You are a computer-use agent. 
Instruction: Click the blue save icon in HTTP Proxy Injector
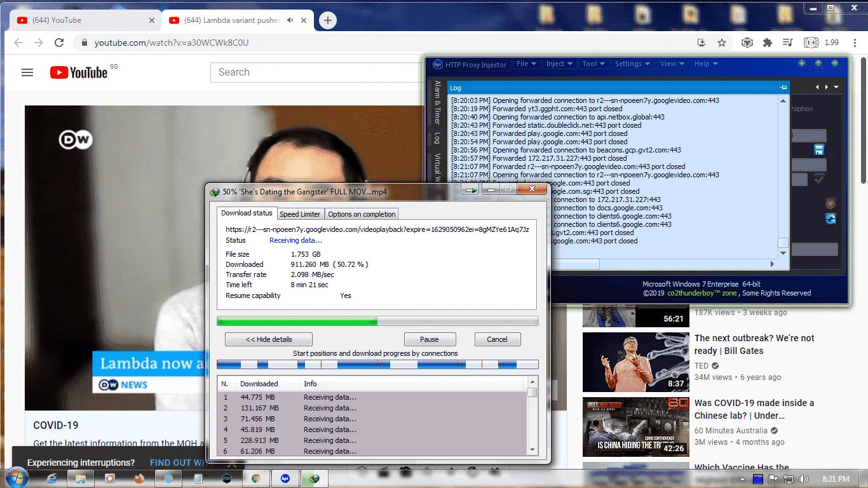(x=819, y=150)
